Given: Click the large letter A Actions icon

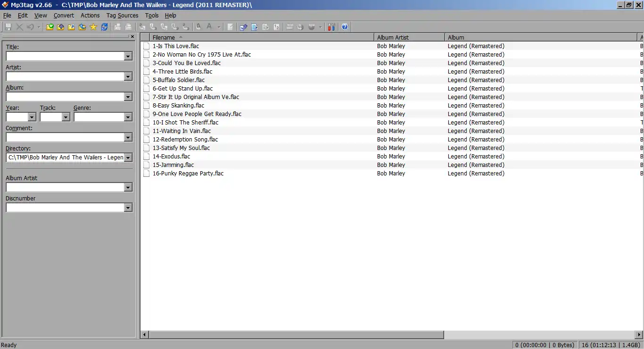Looking at the screenshot, I should [x=209, y=27].
